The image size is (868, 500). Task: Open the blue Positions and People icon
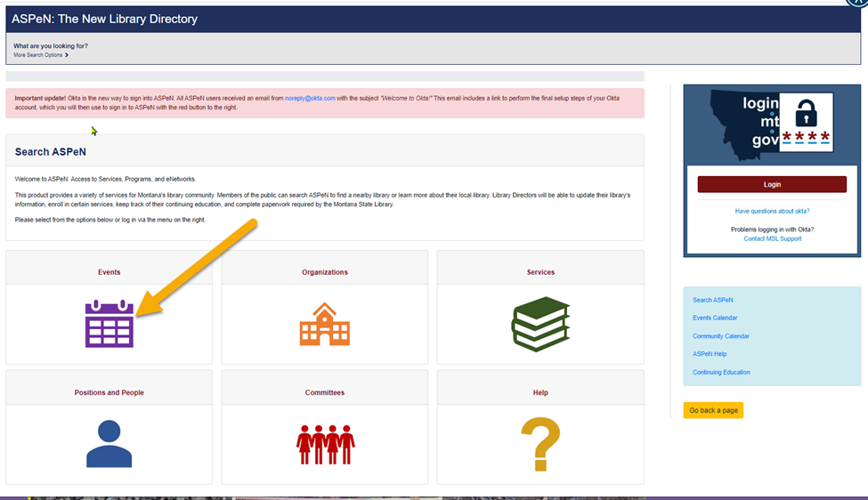pos(109,444)
